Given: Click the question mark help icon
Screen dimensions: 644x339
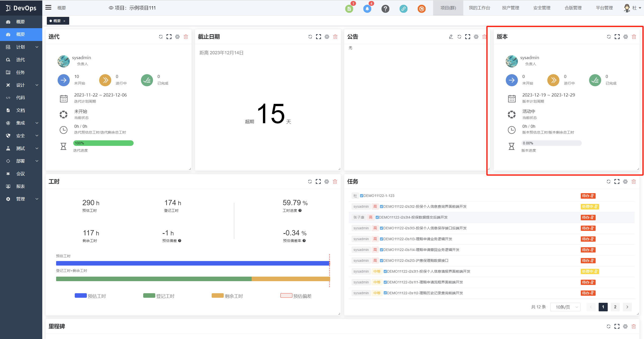Looking at the screenshot, I should coord(385,9).
